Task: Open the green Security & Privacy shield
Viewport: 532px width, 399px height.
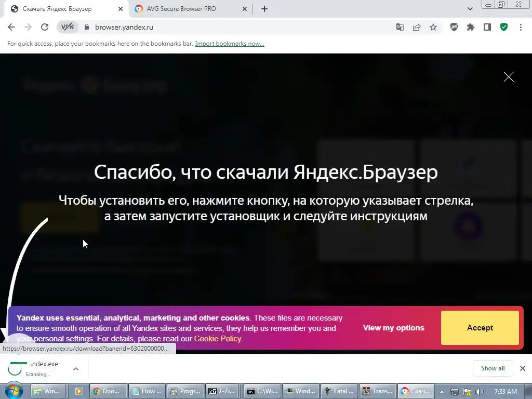Action: coord(504,27)
